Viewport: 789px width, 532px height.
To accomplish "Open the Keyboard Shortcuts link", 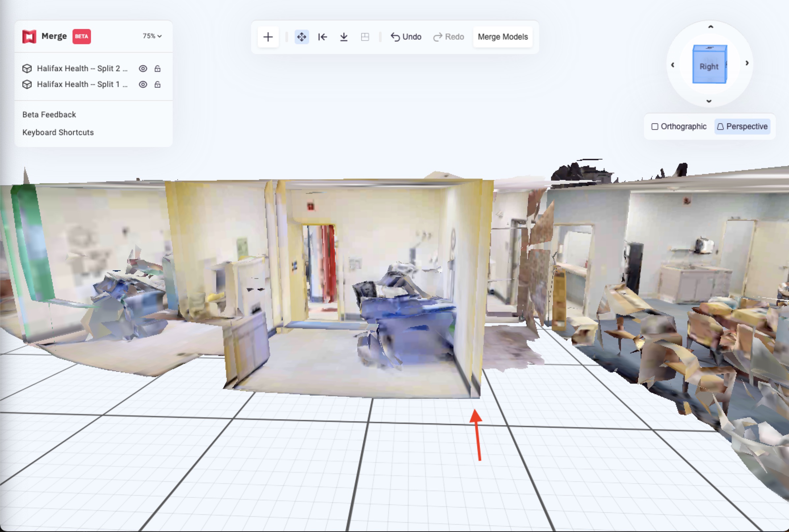I will coord(58,132).
